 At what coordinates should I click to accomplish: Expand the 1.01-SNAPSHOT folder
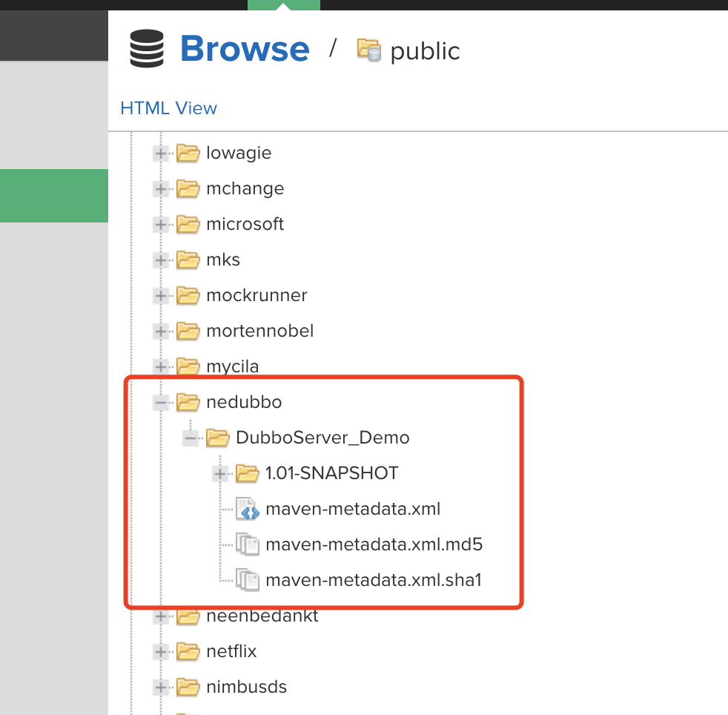pos(220,473)
